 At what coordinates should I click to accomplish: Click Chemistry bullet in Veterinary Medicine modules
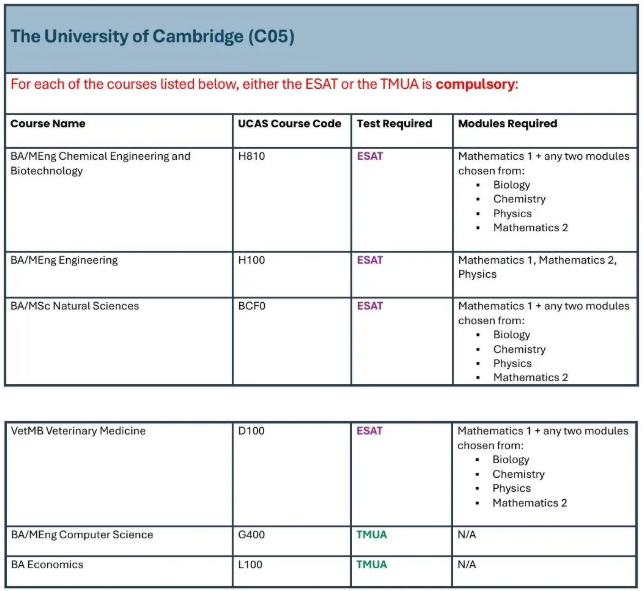click(x=518, y=474)
